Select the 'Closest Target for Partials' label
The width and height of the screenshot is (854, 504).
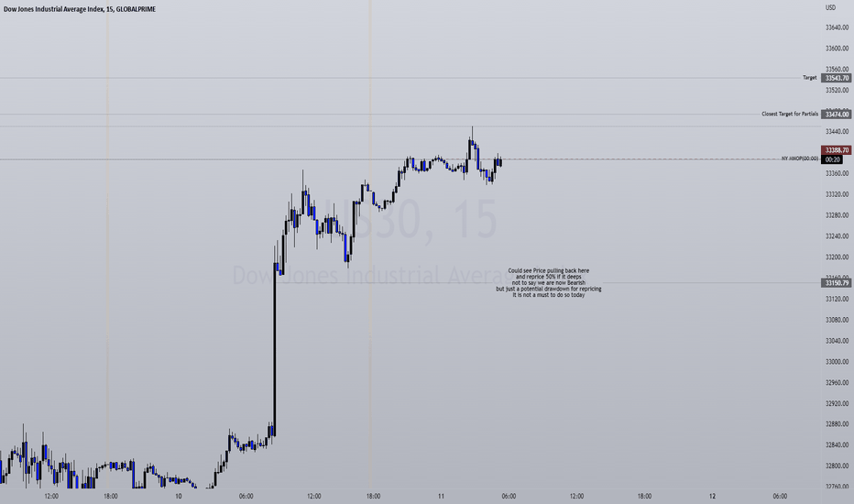pyautogui.click(x=790, y=114)
